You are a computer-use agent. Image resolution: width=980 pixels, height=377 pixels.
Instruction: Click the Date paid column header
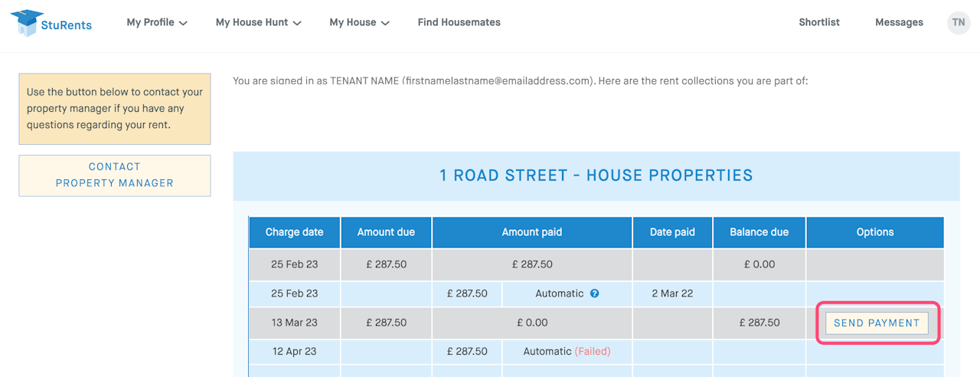[672, 232]
